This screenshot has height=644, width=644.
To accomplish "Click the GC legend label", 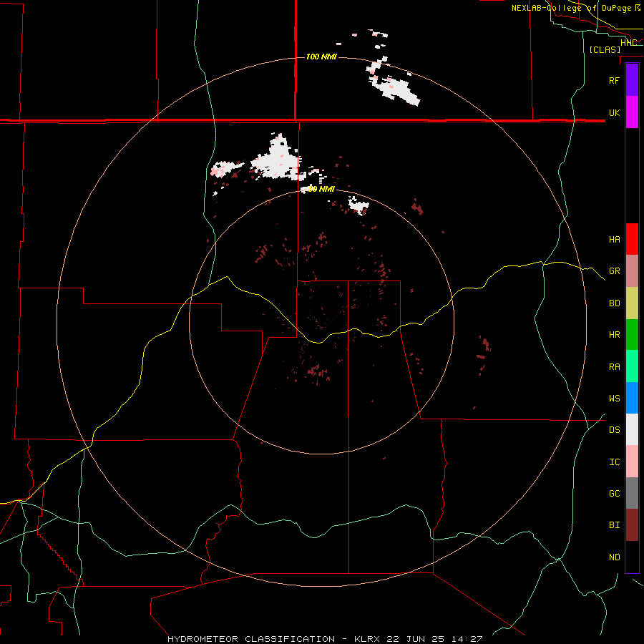I will [614, 494].
